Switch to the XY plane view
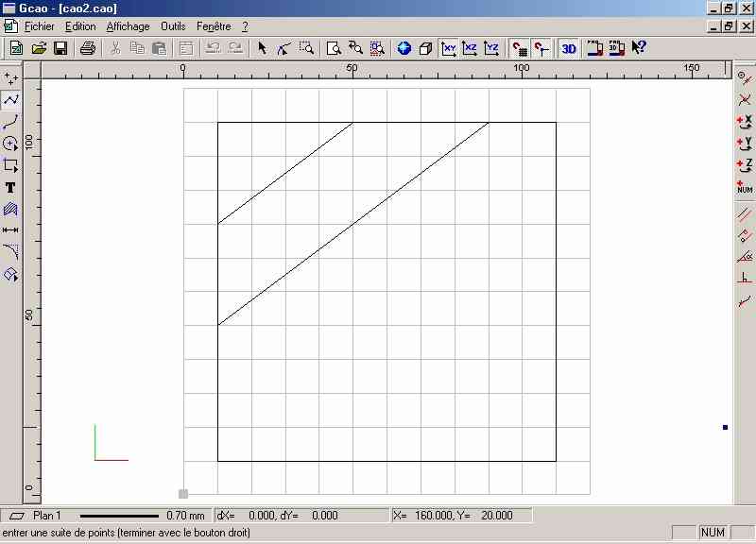Image resolution: width=756 pixels, height=544 pixels. point(448,48)
